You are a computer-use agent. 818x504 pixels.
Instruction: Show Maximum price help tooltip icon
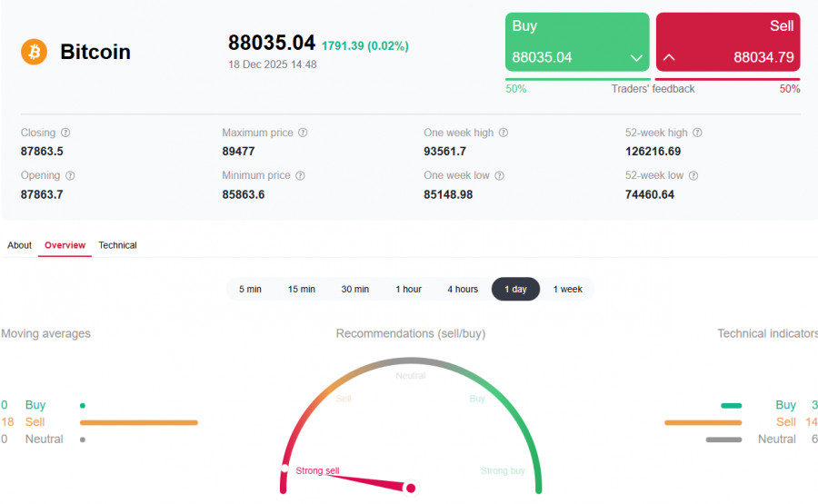click(x=303, y=133)
